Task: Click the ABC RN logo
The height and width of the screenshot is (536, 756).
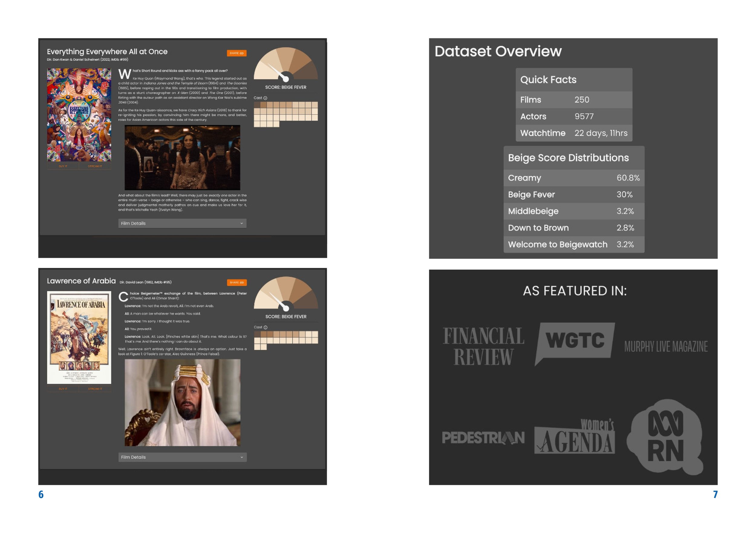Action: click(x=665, y=437)
